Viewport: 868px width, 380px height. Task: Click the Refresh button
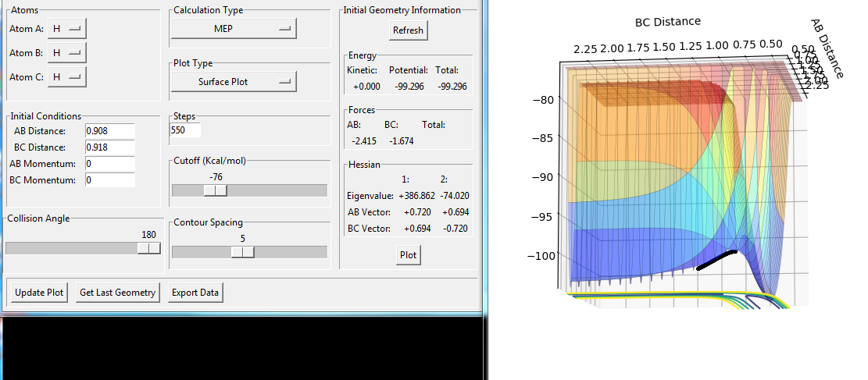[x=408, y=30]
